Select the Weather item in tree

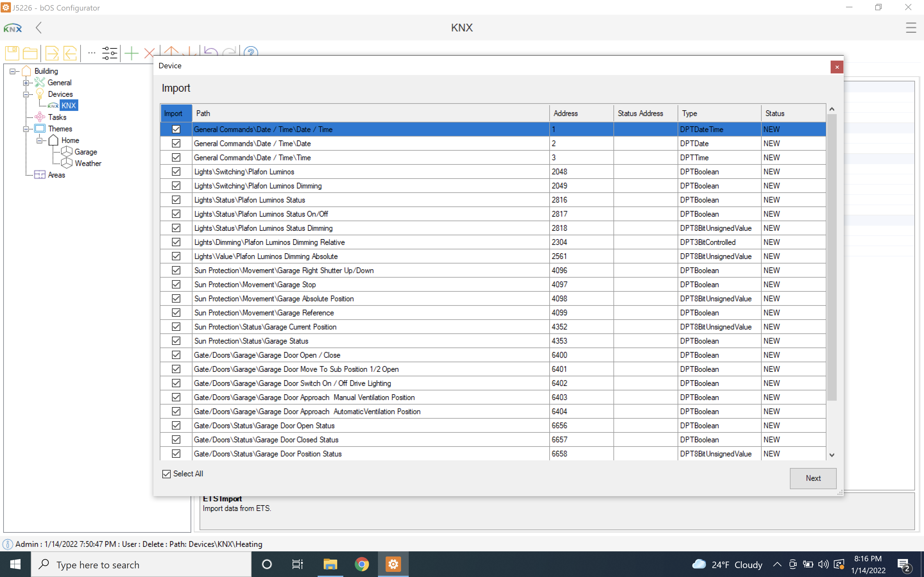(88, 163)
